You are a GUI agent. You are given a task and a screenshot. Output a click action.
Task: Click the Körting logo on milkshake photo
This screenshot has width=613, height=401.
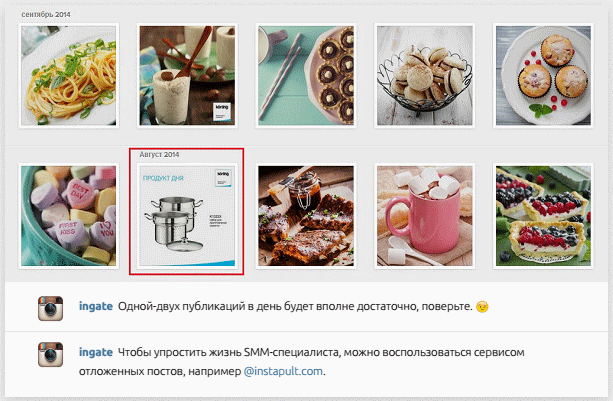(222, 111)
